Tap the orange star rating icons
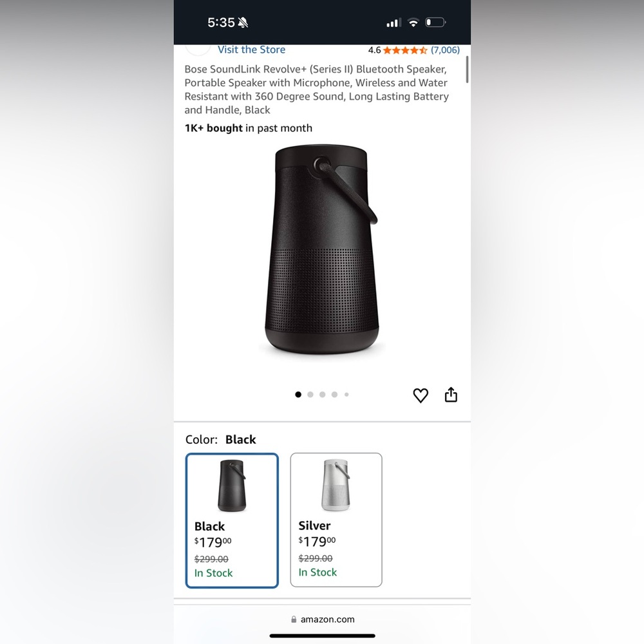 [x=405, y=50]
